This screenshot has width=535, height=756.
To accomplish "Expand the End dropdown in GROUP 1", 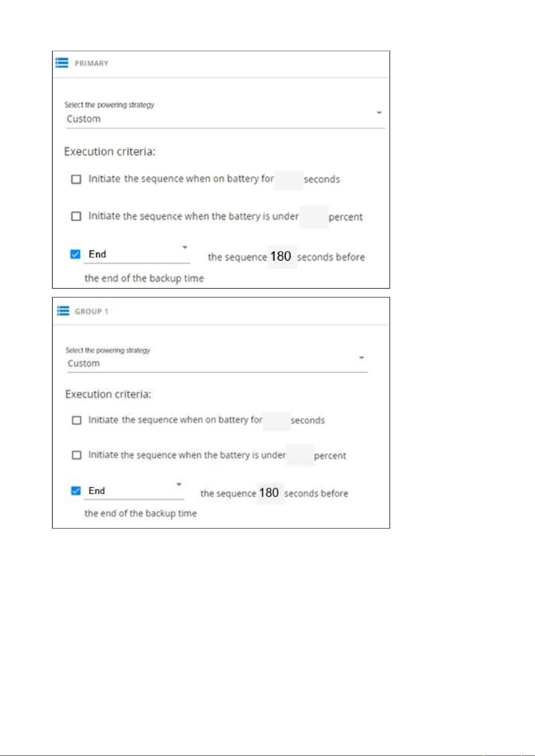I will 134,491.
